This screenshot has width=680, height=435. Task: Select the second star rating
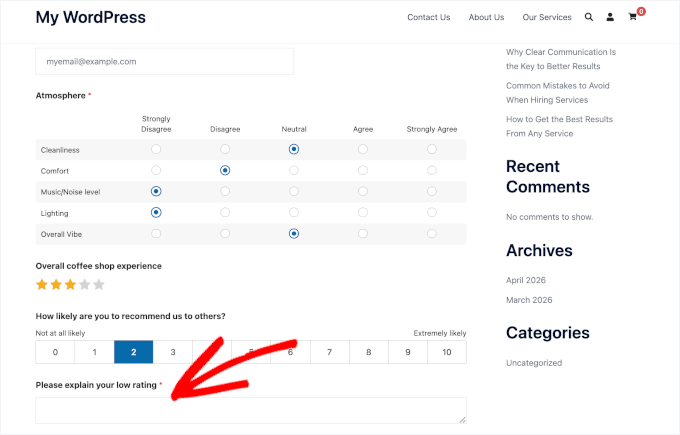[x=56, y=285]
